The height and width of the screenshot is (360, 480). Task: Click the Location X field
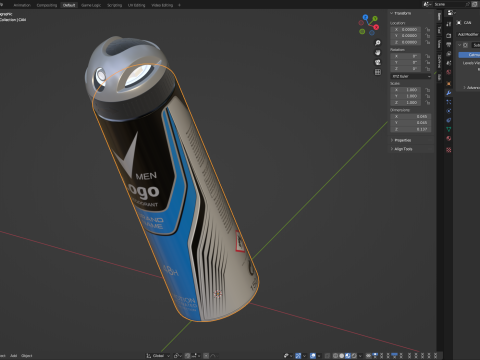406,29
